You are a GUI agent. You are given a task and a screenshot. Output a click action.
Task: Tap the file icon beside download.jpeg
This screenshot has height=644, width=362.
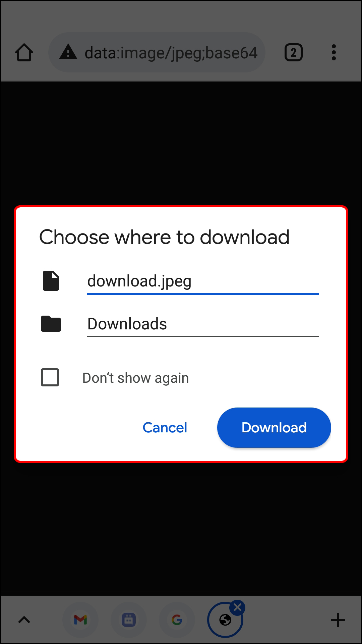[51, 281]
